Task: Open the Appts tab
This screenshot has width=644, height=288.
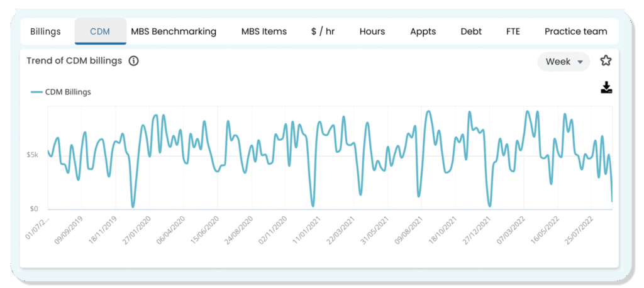Action: point(423,31)
